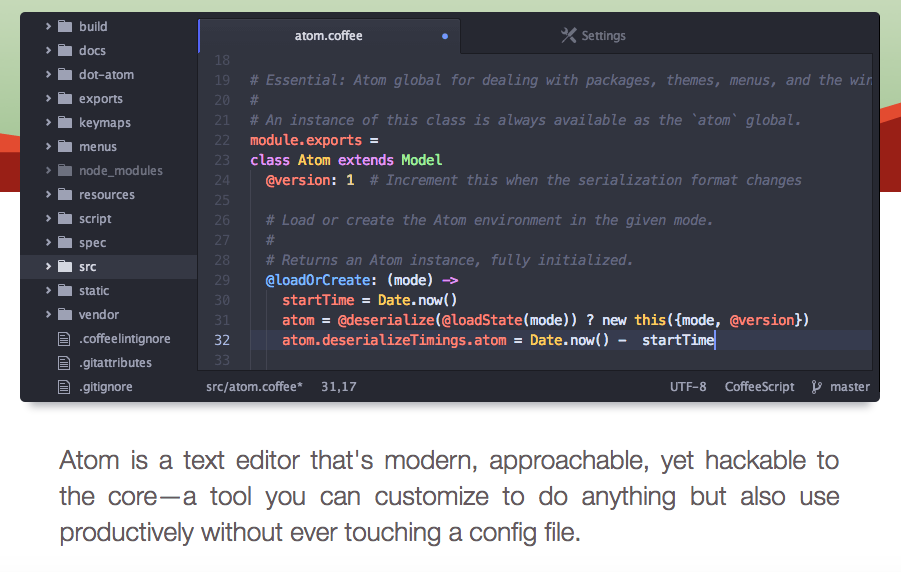901x572 pixels.
Task: Select the src folder name in tree
Action: [87, 267]
